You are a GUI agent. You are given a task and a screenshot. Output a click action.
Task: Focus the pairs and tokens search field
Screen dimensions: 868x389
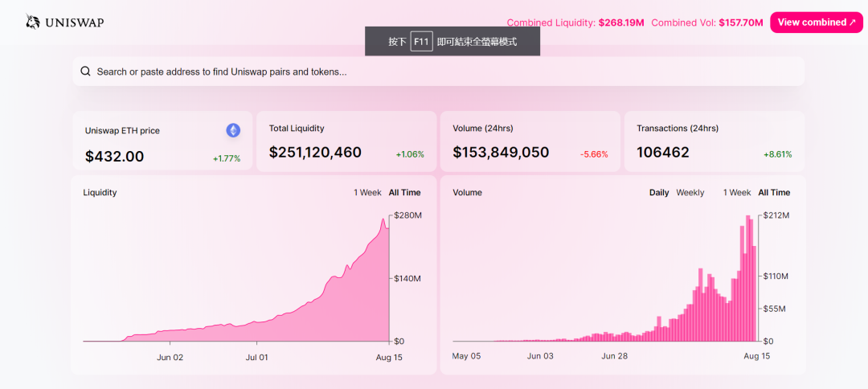tap(439, 72)
